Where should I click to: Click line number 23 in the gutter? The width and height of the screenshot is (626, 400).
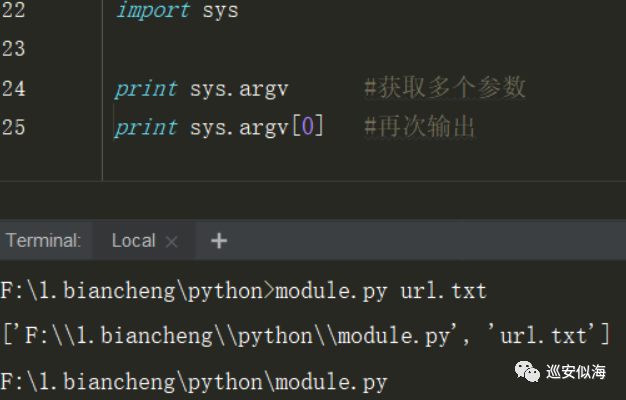point(14,49)
